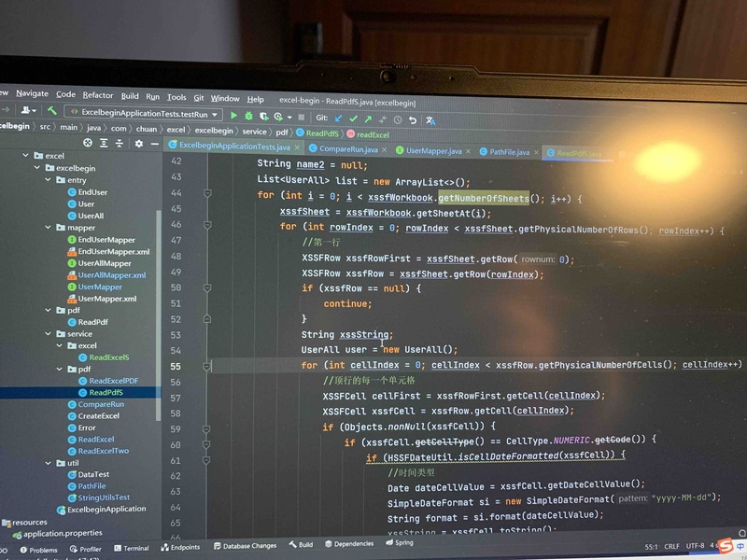Start debugging with the green bug icon
This screenshot has height=560, width=747.
[248, 116]
